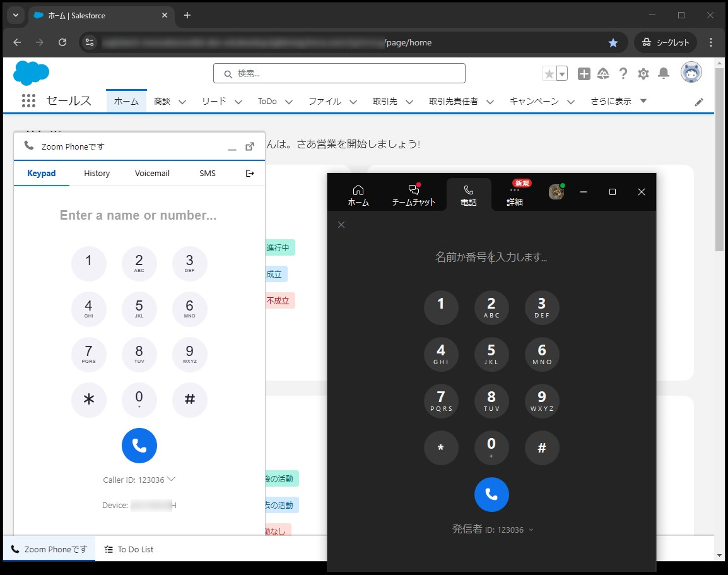The height and width of the screenshot is (575, 728).
Task: Click blue call button in Salesforce Zoom panel
Action: pos(139,446)
